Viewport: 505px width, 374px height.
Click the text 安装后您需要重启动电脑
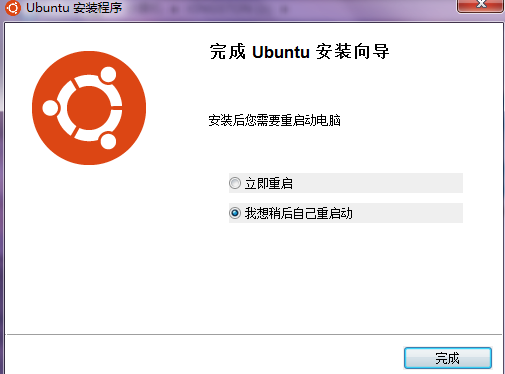(x=274, y=120)
